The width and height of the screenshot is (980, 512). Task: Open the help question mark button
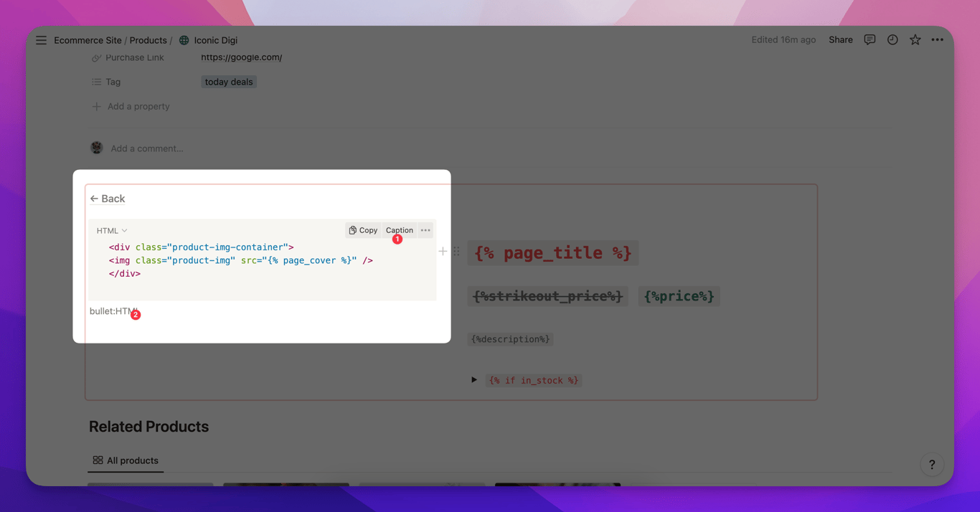click(x=932, y=465)
